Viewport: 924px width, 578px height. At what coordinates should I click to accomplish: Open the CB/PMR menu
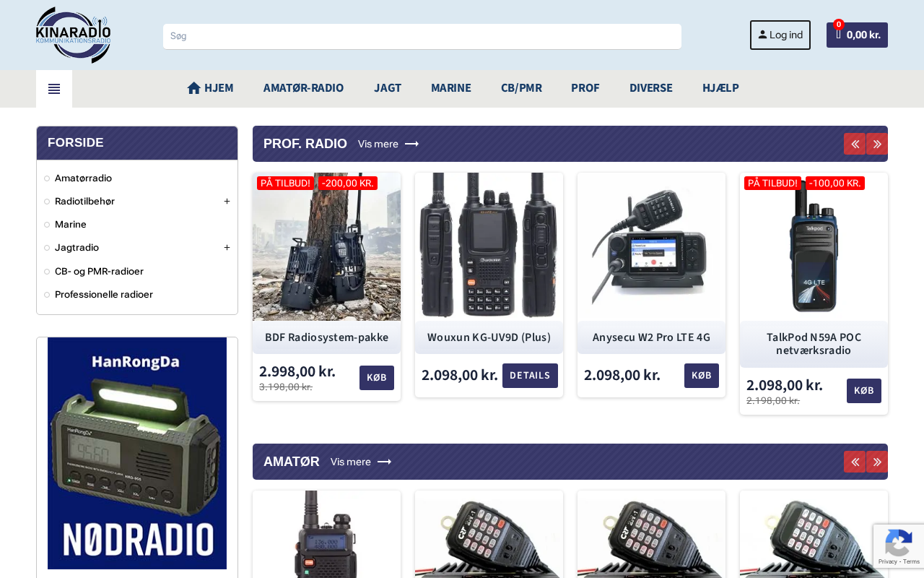(x=521, y=88)
